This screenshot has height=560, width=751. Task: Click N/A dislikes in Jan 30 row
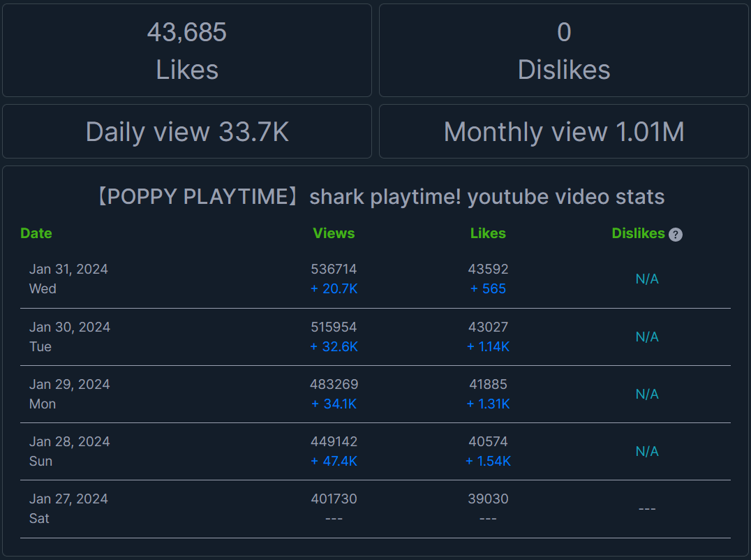coord(647,337)
